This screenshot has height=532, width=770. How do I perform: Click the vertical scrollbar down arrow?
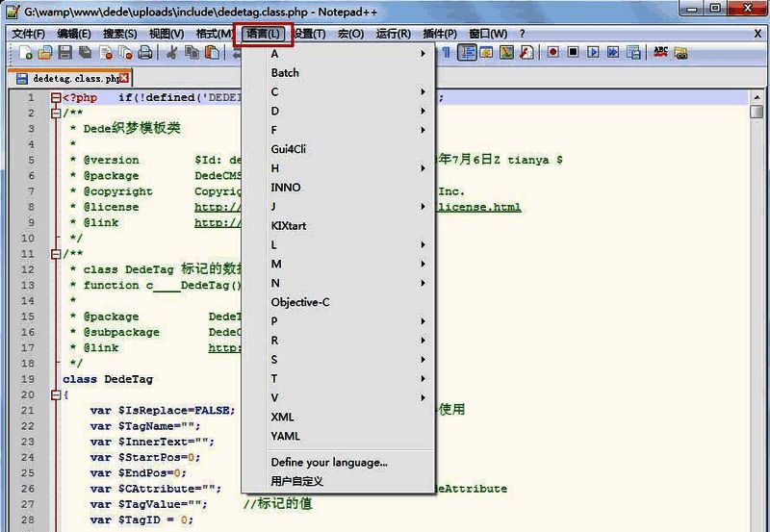pyautogui.click(x=758, y=525)
